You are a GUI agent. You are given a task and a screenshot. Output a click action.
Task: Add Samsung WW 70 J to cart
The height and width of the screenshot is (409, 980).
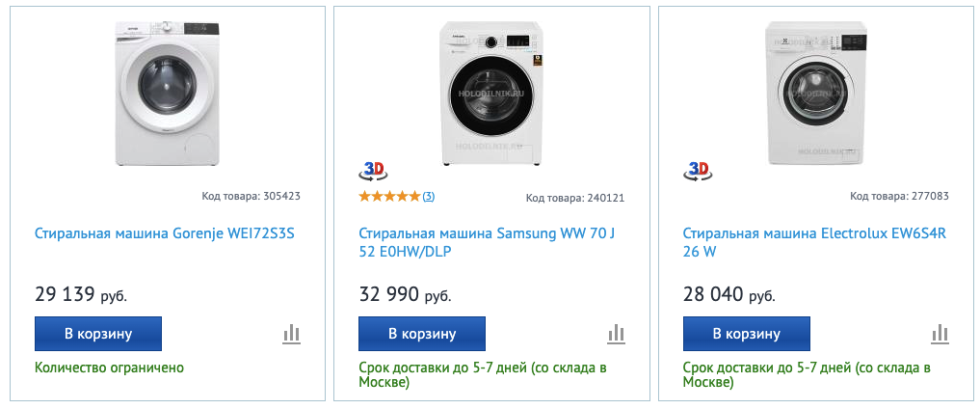click(422, 334)
